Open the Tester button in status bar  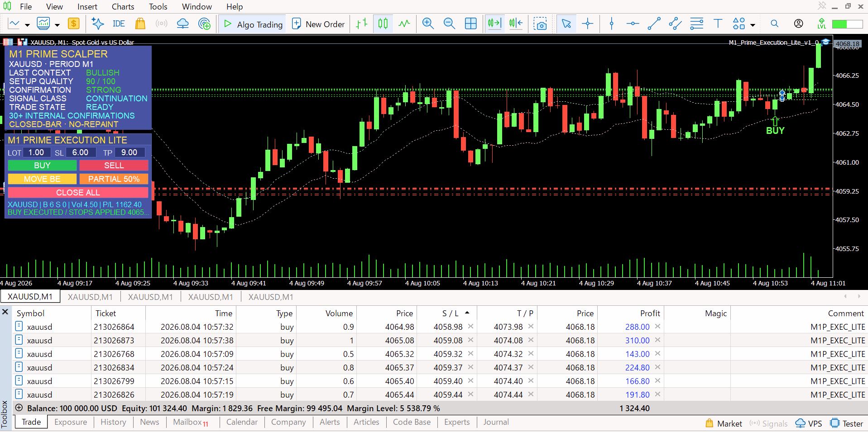(x=847, y=423)
